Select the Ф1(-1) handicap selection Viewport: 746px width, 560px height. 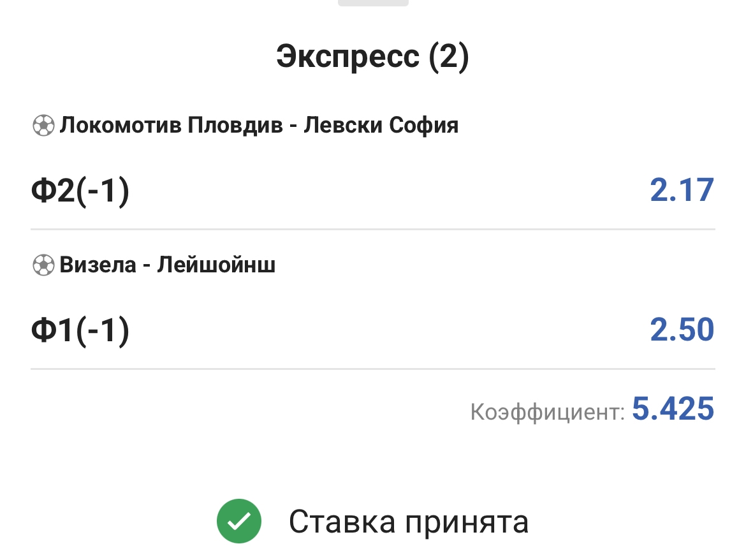[x=80, y=330]
